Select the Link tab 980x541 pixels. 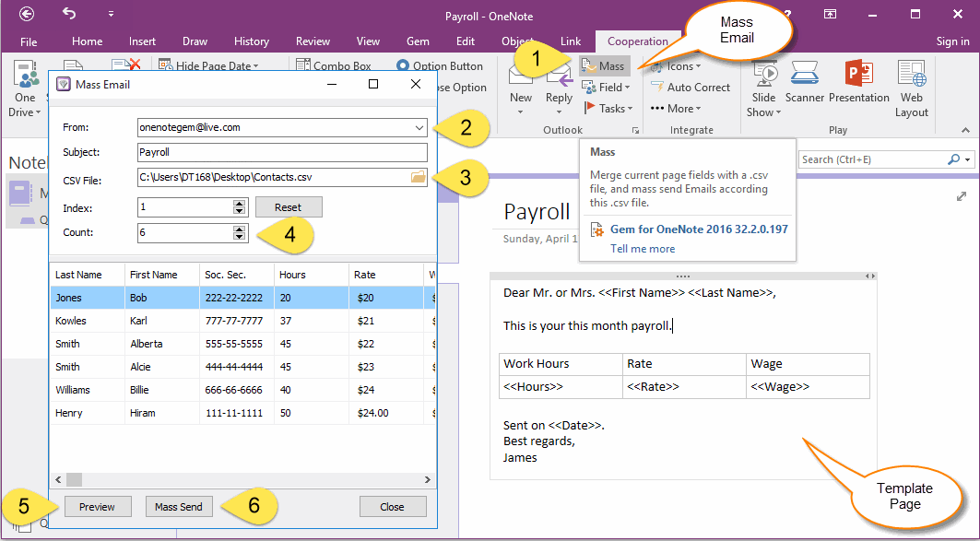(x=571, y=41)
